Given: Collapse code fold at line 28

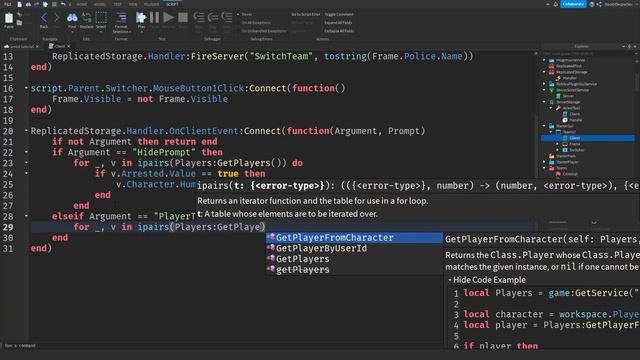Looking at the screenshot, I should pos(26,216).
